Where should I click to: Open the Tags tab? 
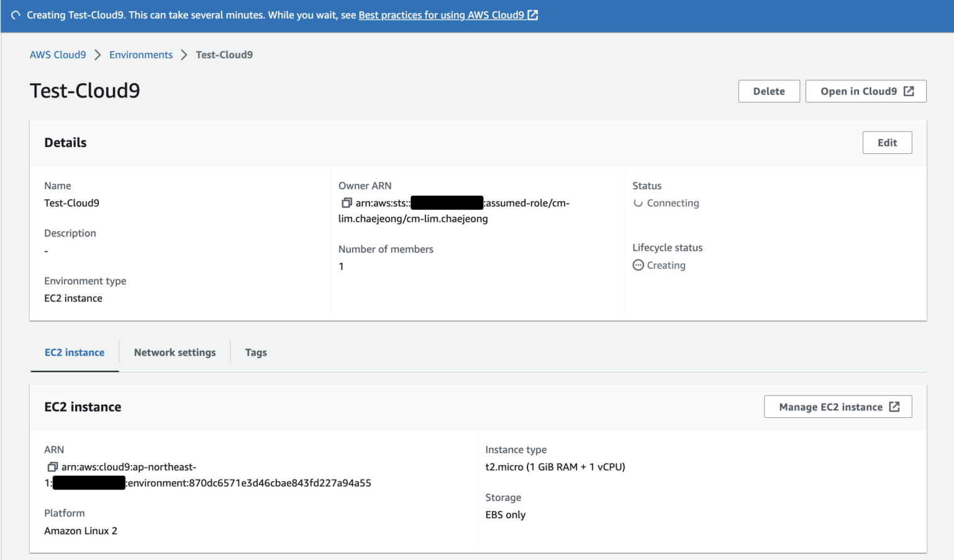(x=256, y=352)
